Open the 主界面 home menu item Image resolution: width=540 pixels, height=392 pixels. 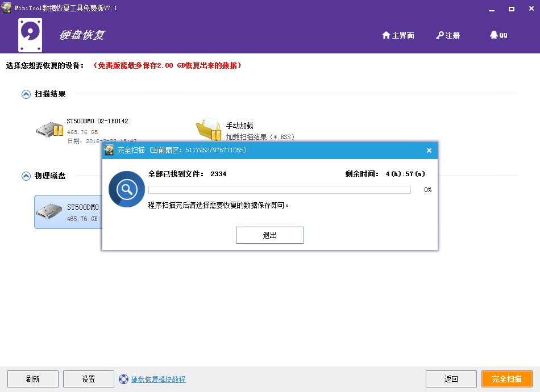click(x=398, y=35)
